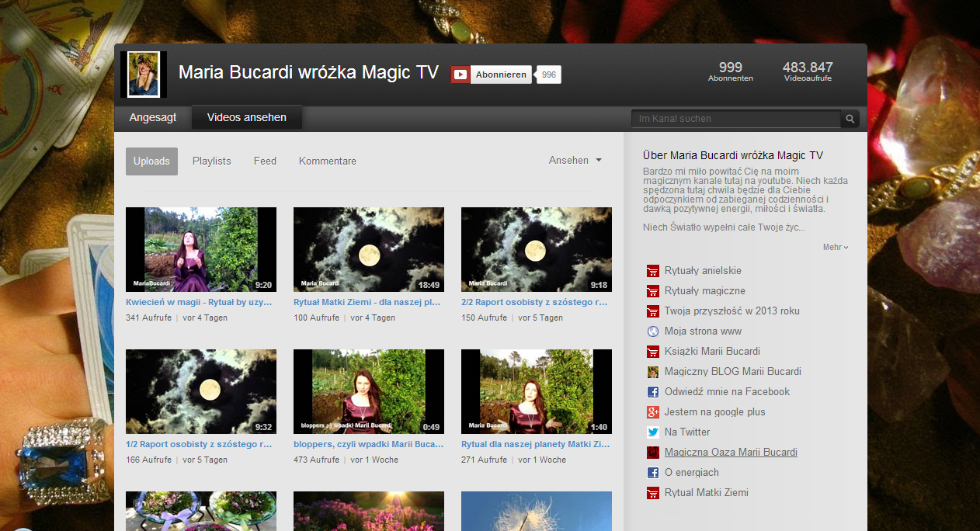Click the 996 subscriber count bubble
Viewport: 980px width, 531px height.
coord(549,75)
